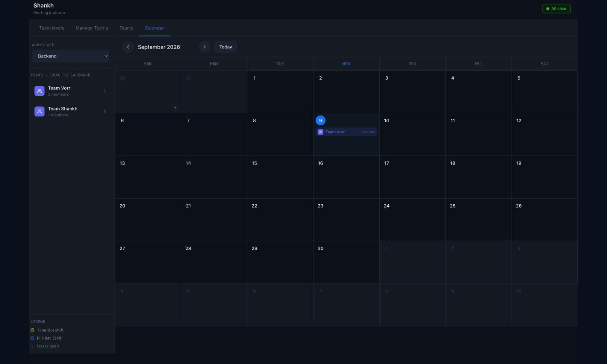Click the team icon inside the Team Vorr event
607x364 pixels.
pyautogui.click(x=320, y=132)
